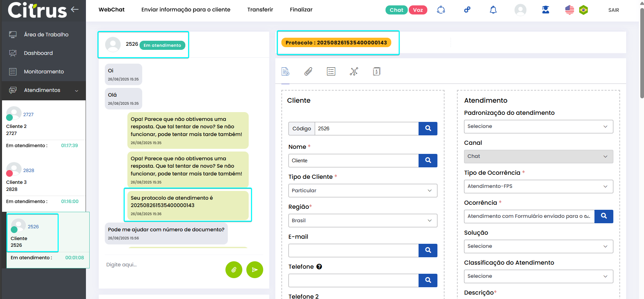Search by Código using the magnifier button
Image resolution: width=644 pixels, height=299 pixels.
[428, 129]
